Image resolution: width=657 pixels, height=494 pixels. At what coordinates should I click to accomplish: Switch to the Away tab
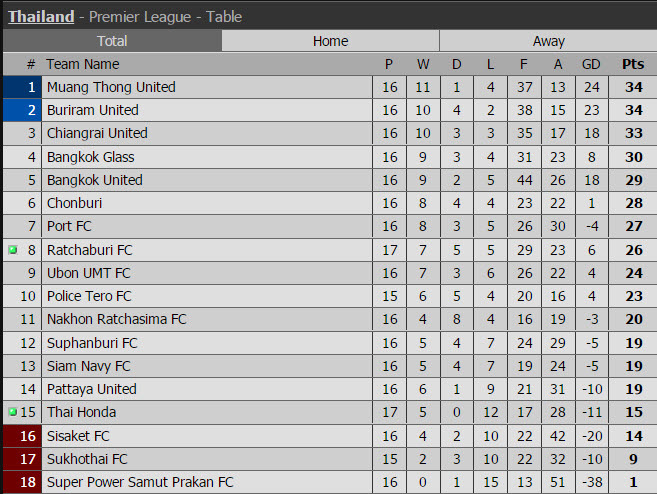(548, 41)
